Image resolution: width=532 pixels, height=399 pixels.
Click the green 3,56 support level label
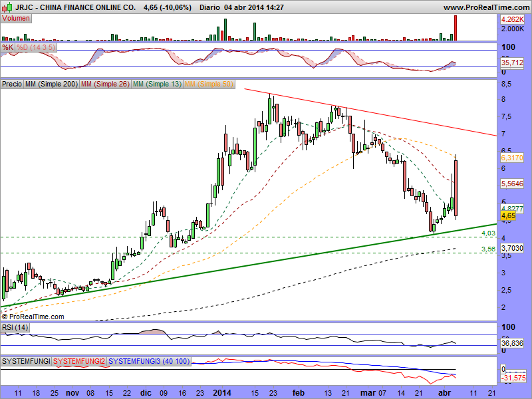click(x=488, y=249)
